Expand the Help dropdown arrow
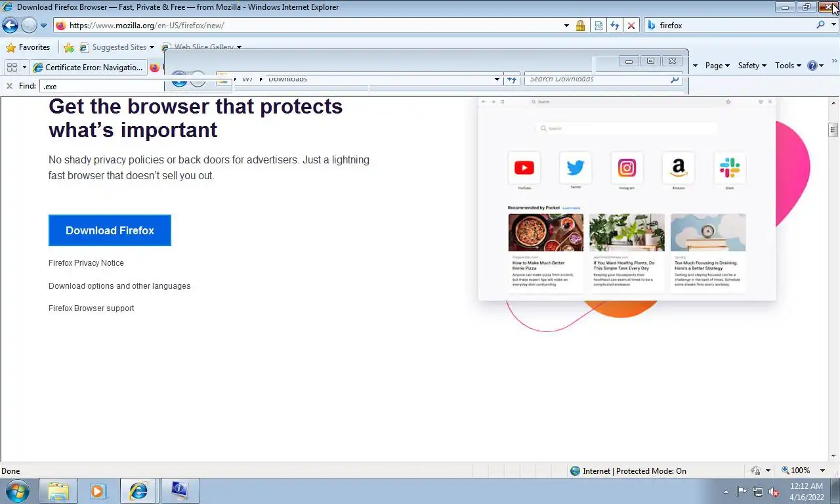This screenshot has width=840, height=504. coord(821,66)
